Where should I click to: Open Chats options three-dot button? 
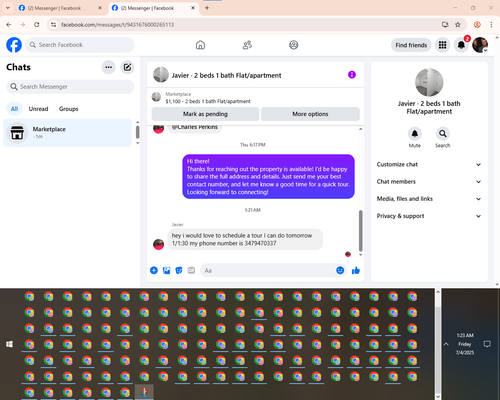108,67
